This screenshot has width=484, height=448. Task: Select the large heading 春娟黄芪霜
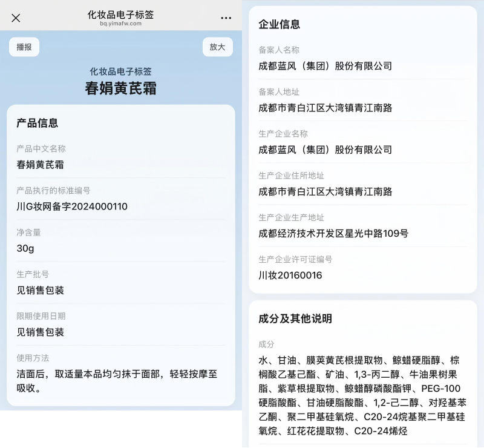[120, 88]
